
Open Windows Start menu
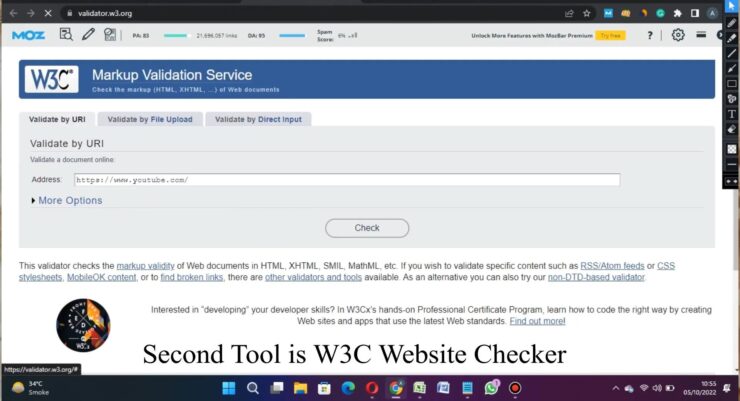click(228, 388)
